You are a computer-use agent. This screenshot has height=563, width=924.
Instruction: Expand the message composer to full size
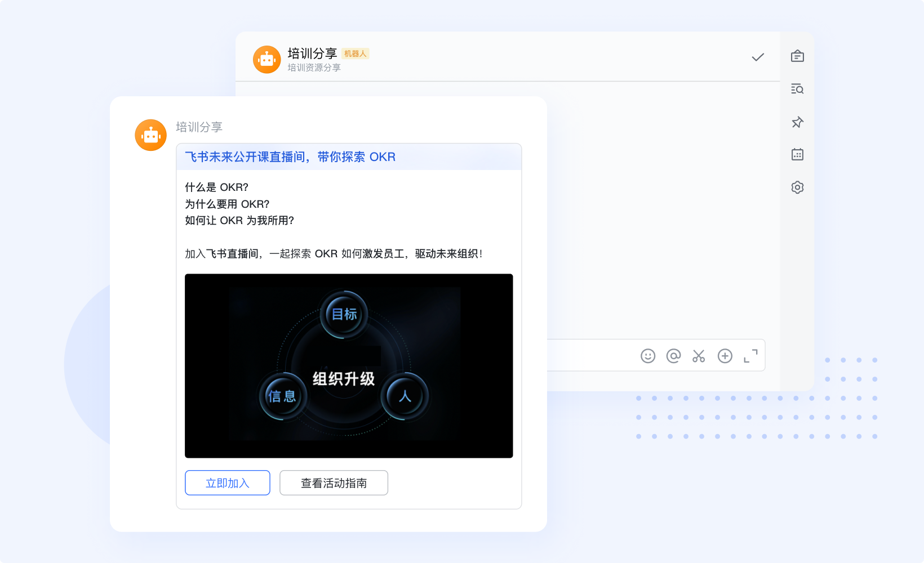point(750,356)
